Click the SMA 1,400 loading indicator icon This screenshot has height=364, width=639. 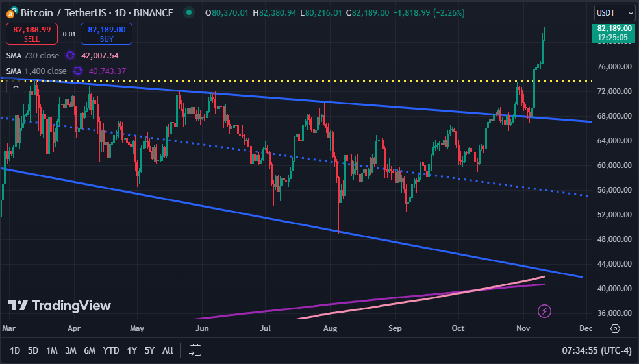(x=78, y=71)
